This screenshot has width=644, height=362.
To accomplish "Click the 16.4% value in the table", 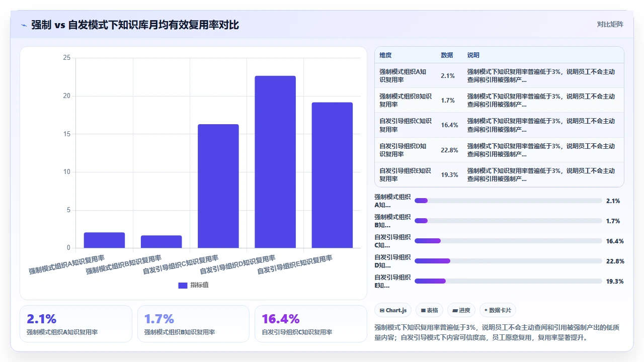I will (x=449, y=125).
